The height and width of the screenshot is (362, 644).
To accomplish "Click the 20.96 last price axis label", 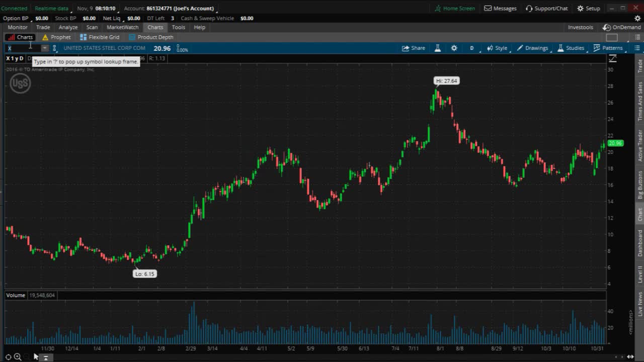I will click(x=615, y=143).
